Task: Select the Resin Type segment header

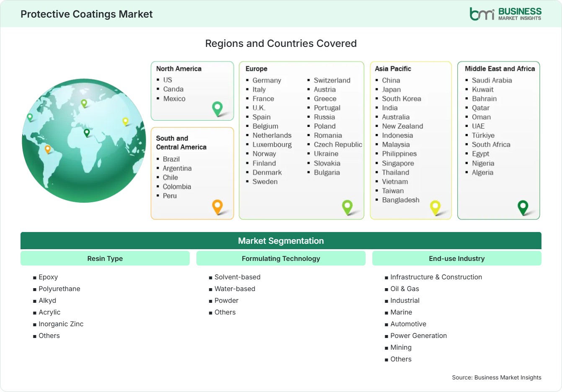Action: click(105, 258)
